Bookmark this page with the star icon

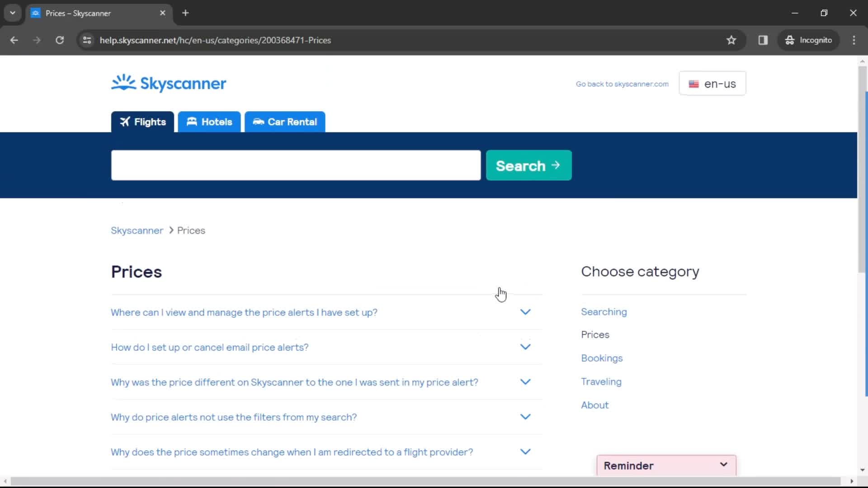[x=731, y=40]
